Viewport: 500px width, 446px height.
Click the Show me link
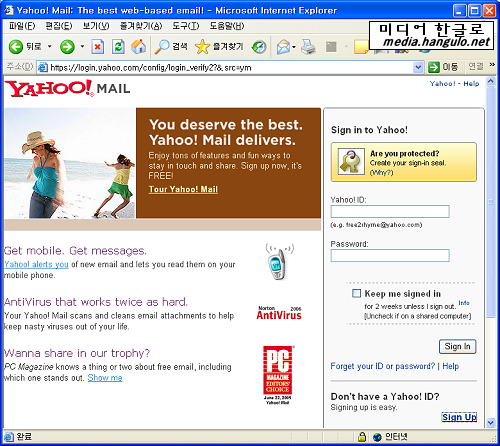105,378
